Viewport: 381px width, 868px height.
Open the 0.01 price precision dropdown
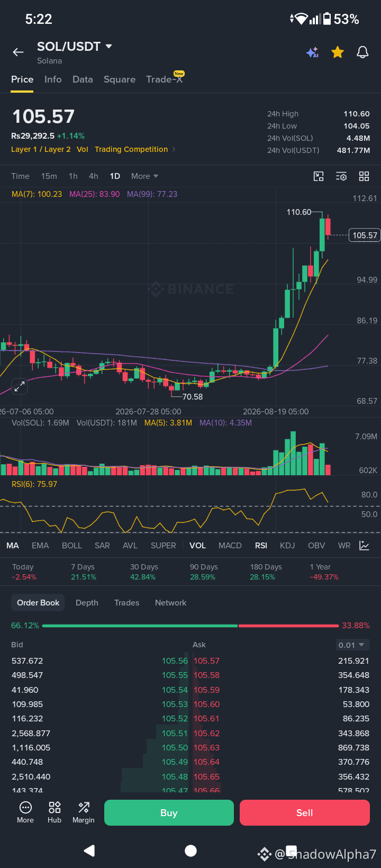coord(352,645)
